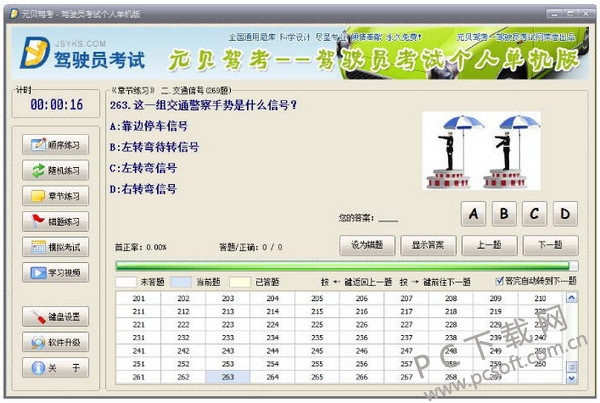Choose answer C button
Image resolution: width=600 pixels, height=403 pixels.
535,214
